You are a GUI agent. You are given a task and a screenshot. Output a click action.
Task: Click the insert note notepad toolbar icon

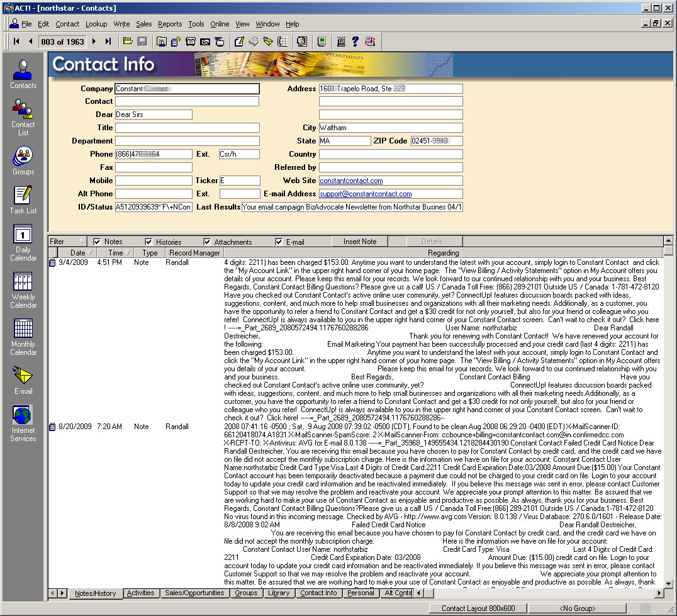pyautogui.click(x=176, y=42)
